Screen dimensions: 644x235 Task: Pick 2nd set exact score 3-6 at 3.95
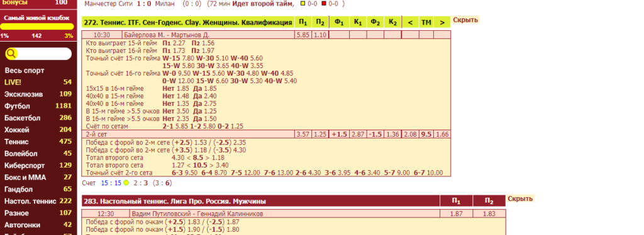click(x=344, y=173)
